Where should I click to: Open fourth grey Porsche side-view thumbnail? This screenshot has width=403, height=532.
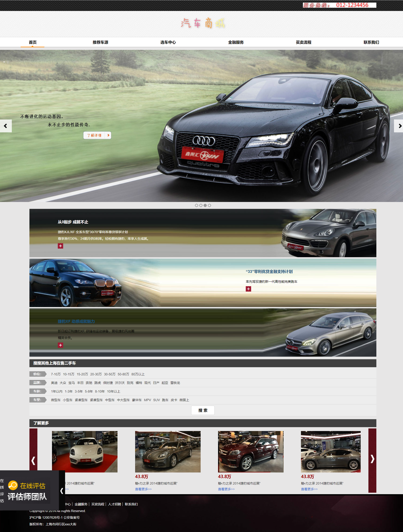coord(331,452)
